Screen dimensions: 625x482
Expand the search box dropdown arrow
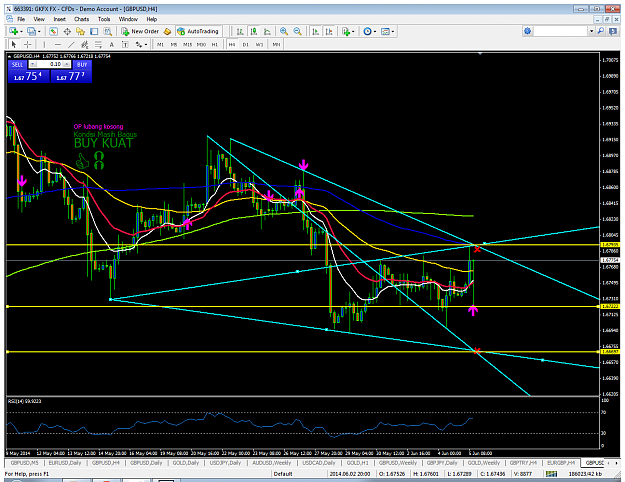coord(592,31)
